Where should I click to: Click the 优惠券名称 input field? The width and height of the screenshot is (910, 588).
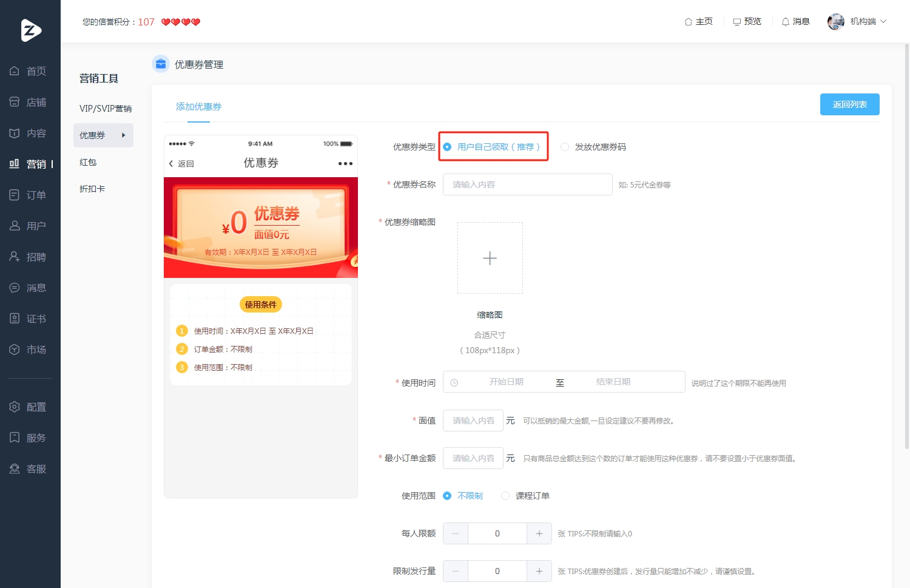point(527,184)
